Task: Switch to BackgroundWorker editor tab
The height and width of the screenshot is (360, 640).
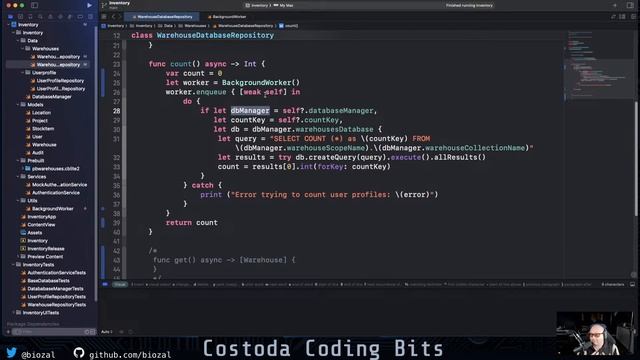Action: coord(227,17)
